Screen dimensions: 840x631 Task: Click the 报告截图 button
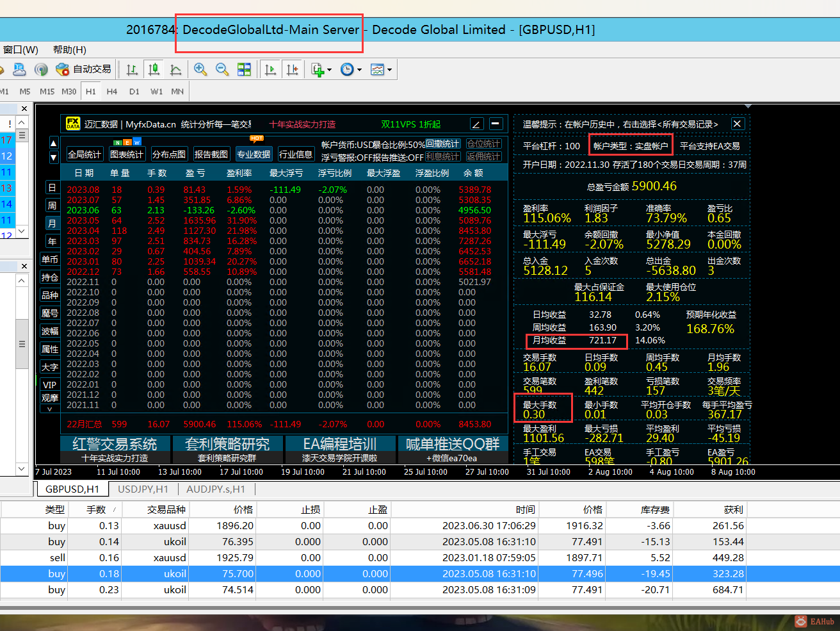pyautogui.click(x=211, y=154)
